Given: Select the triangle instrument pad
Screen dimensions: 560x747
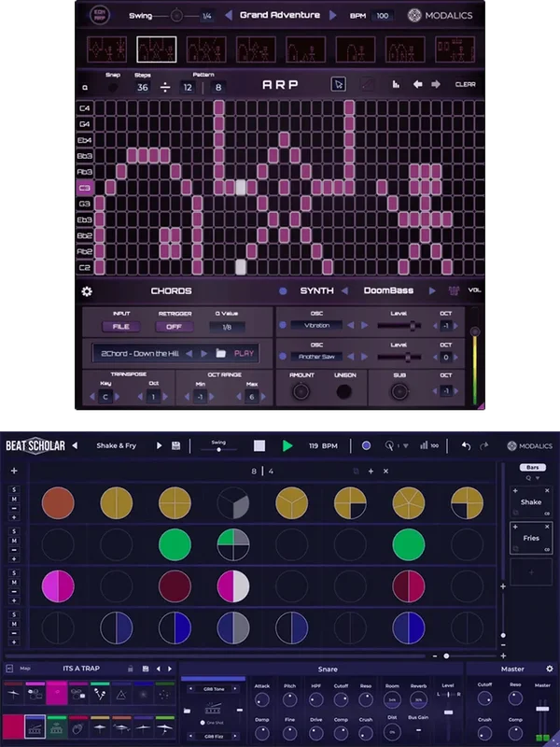Looking at the screenshot, I should (x=121, y=695).
